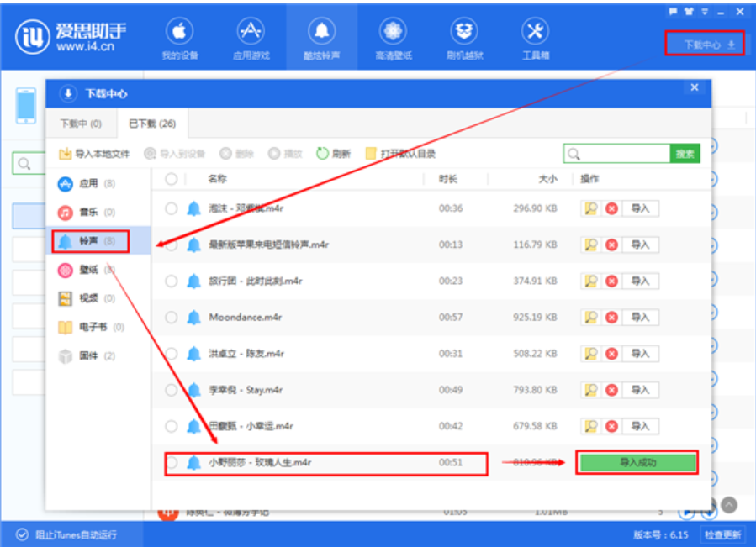Click 打开默认目录 to open the default folder

click(400, 154)
